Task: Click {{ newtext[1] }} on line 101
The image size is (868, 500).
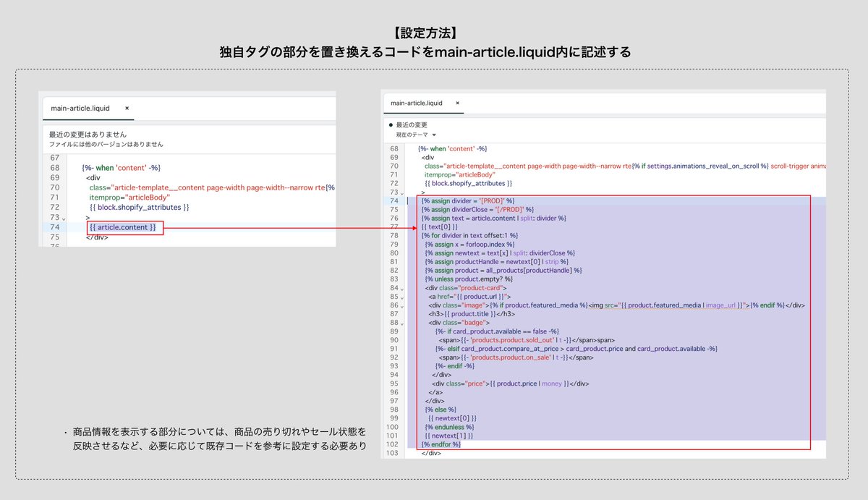Action: coord(449,436)
